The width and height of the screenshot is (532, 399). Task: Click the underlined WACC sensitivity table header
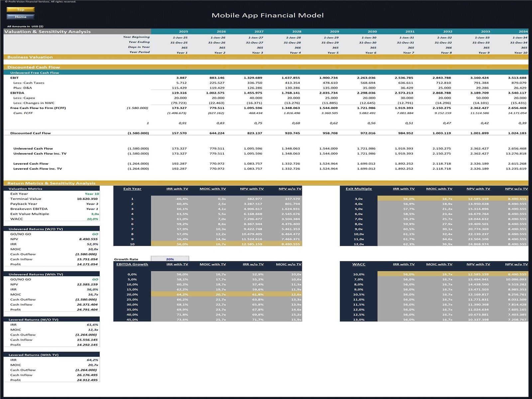click(x=359, y=264)
